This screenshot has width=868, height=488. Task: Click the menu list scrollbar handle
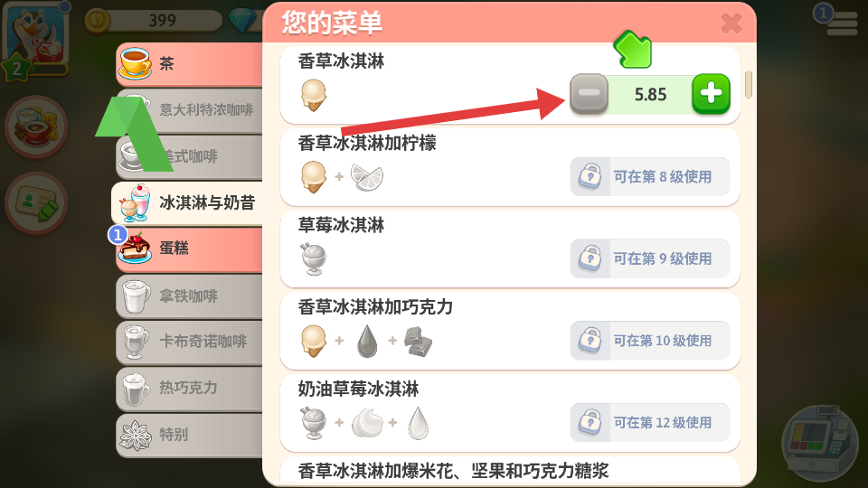[x=749, y=85]
